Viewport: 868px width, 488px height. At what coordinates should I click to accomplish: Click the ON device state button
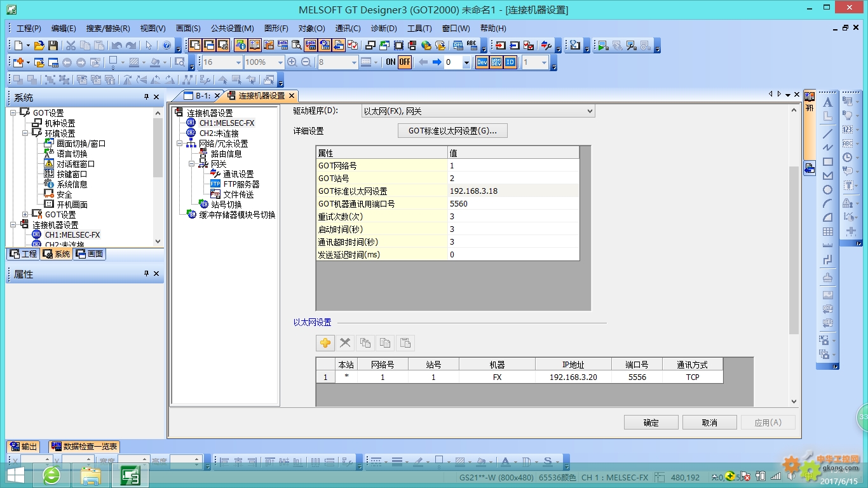(x=390, y=62)
